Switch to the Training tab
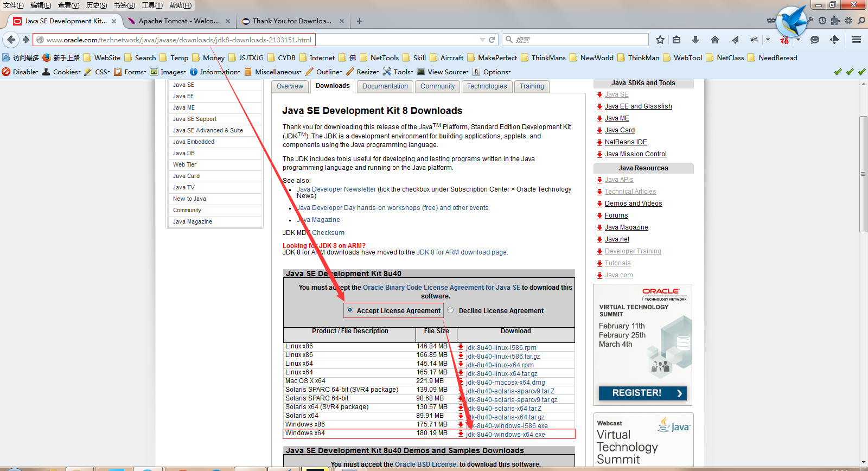 [x=532, y=86]
